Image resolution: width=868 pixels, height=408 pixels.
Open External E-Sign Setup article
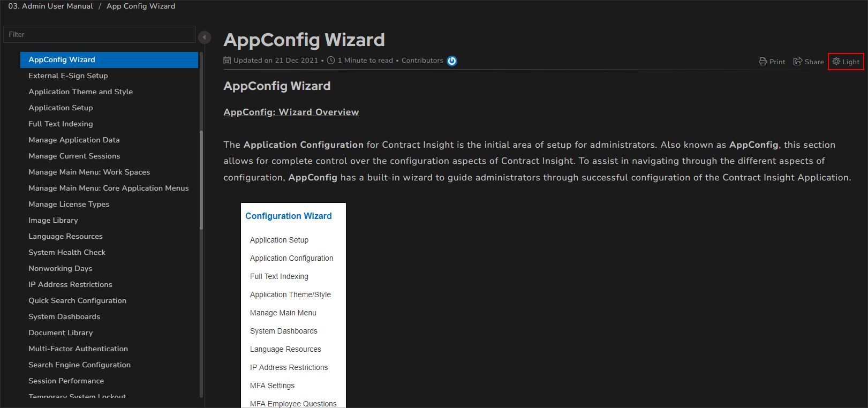(68, 75)
